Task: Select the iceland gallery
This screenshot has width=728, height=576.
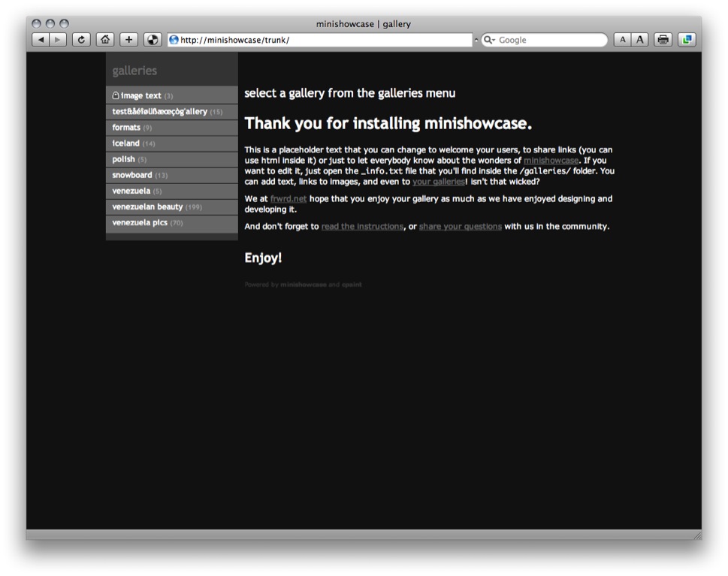Action: pyautogui.click(x=172, y=143)
